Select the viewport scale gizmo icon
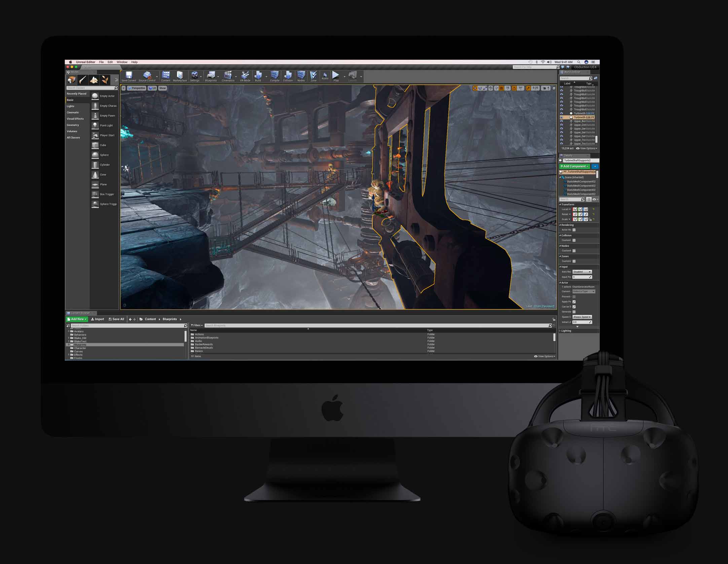Screen dimensions: 728x564 click(x=485, y=88)
